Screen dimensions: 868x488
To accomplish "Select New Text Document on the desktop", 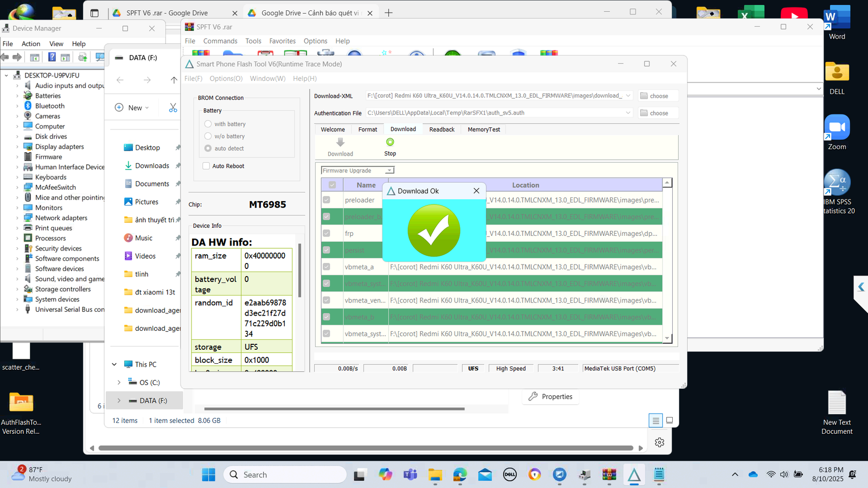I will pyautogui.click(x=837, y=413).
